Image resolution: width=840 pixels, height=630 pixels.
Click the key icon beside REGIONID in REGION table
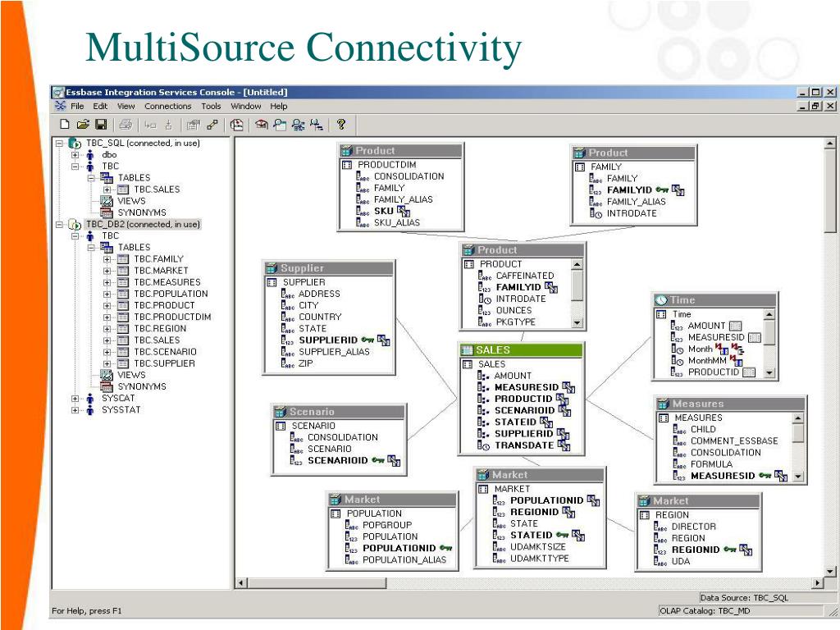[729, 550]
